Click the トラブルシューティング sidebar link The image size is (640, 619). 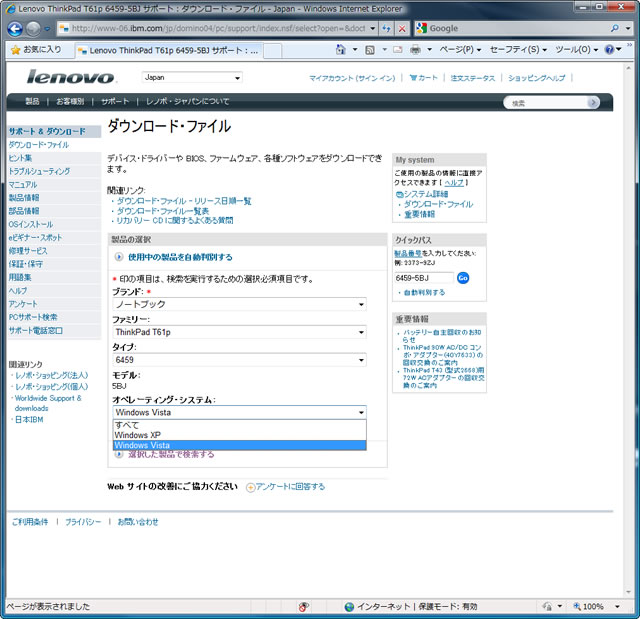coord(39,171)
